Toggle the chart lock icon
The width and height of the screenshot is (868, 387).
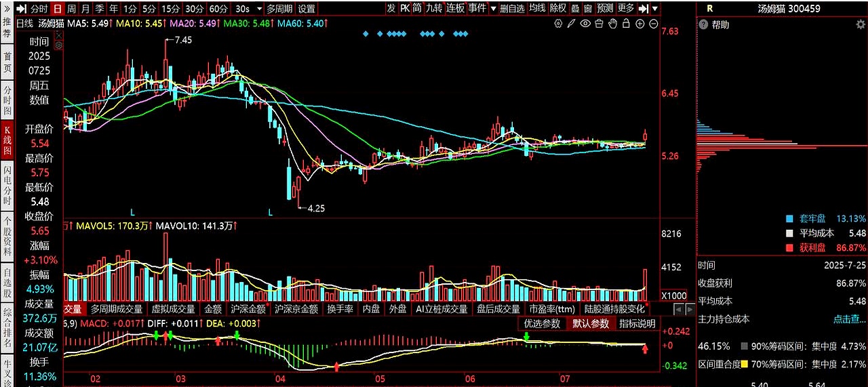(626, 24)
